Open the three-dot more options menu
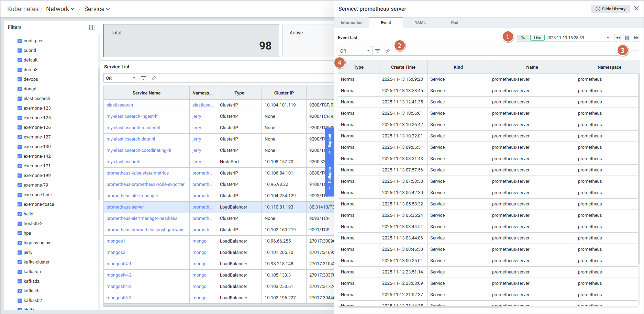This screenshot has height=314, width=644. [635, 51]
